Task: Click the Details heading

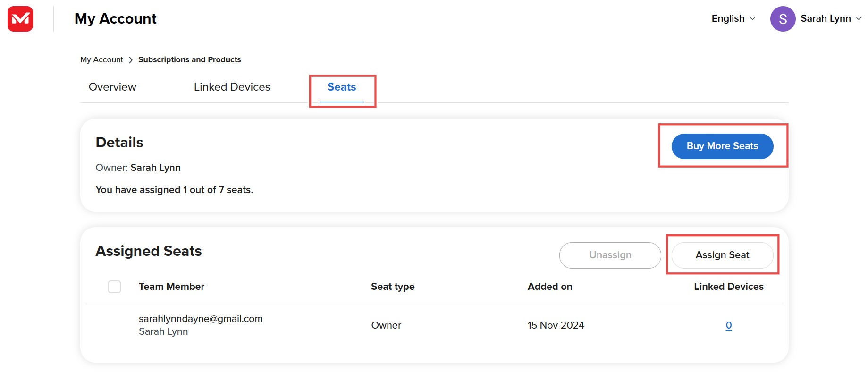Action: (x=119, y=142)
